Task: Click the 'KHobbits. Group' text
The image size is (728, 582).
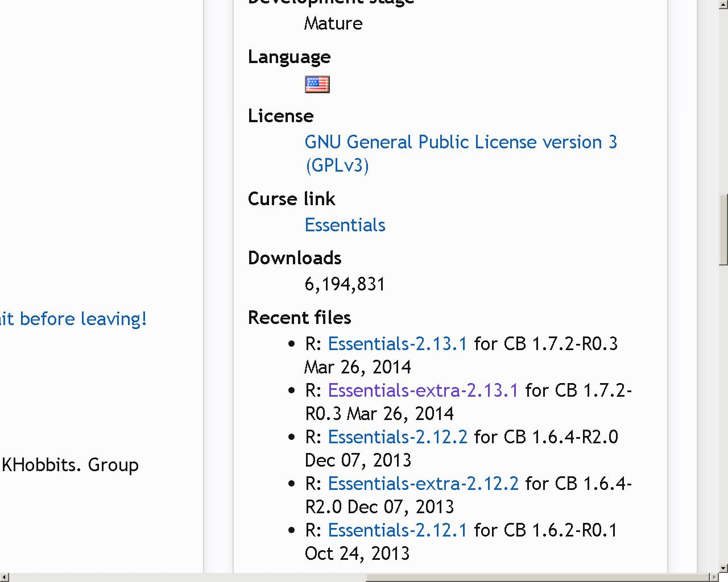Action: coord(70,465)
